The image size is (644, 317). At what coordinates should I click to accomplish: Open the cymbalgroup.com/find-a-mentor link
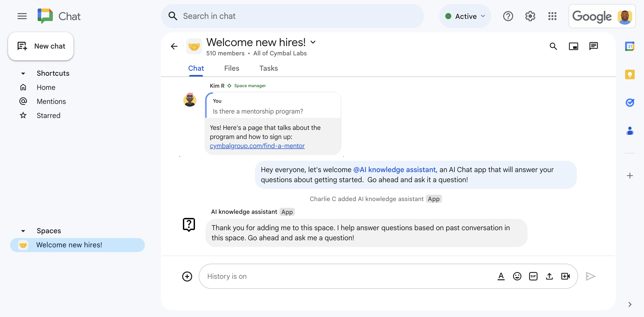[x=258, y=145]
